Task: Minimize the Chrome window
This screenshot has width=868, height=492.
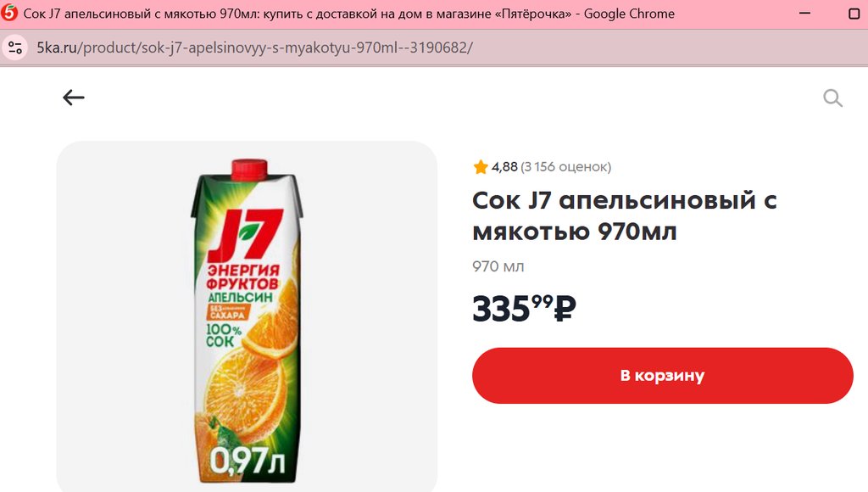Action: pyautogui.click(x=805, y=14)
